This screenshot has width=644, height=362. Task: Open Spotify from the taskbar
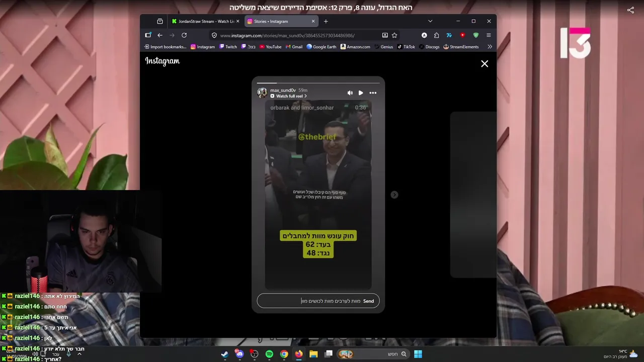point(269,354)
